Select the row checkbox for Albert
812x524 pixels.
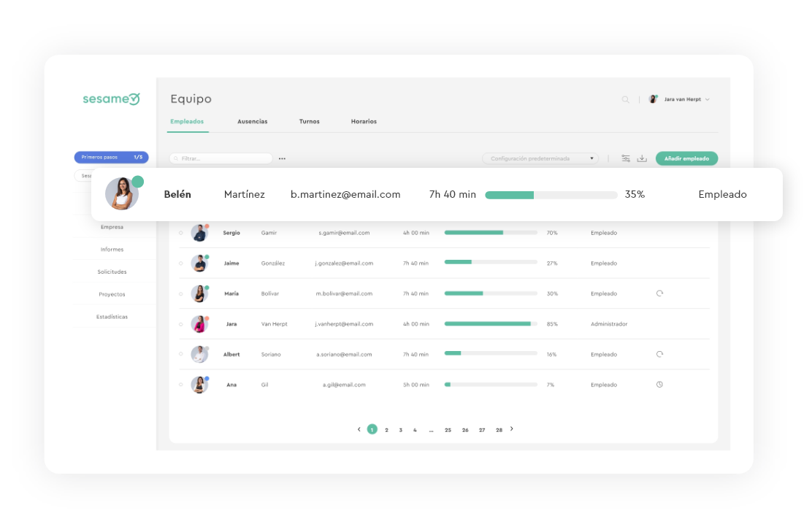point(181,354)
